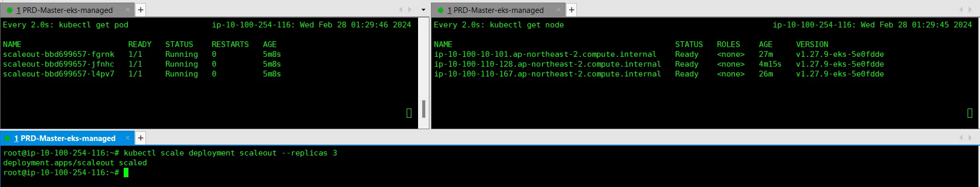Click Ready status of node ip-10-100-110-167
Image resolution: width=980 pixels, height=187 pixels.
tap(687, 74)
